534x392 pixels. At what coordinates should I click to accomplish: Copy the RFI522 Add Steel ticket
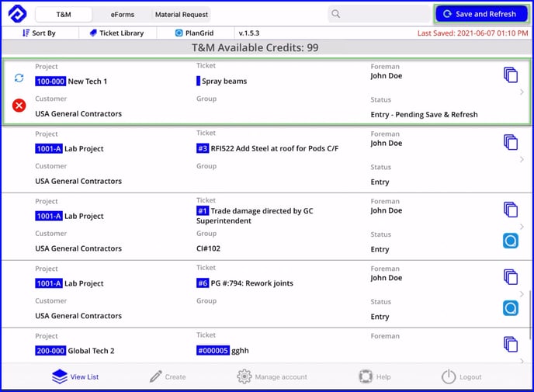point(511,142)
